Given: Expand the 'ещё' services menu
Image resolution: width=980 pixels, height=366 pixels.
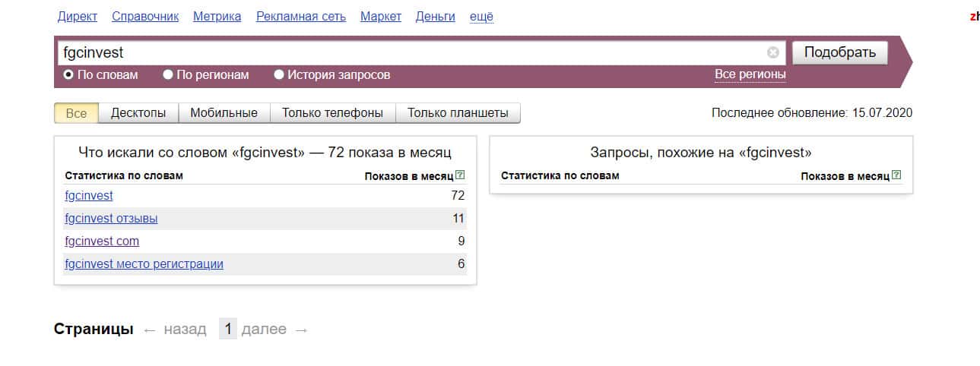Looking at the screenshot, I should click(481, 16).
